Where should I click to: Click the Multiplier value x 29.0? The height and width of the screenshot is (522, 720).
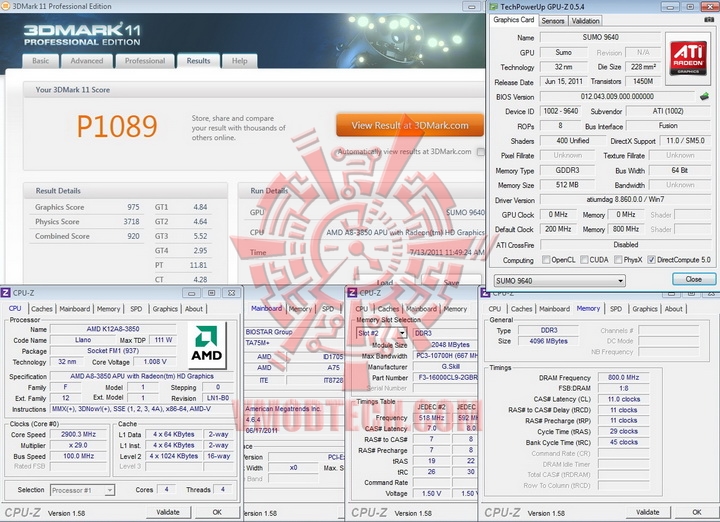(x=79, y=445)
